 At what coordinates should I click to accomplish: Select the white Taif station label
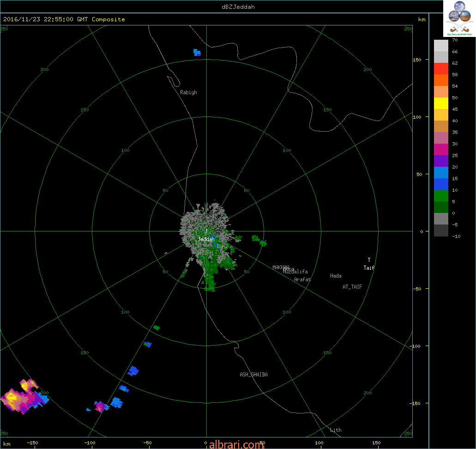369,268
